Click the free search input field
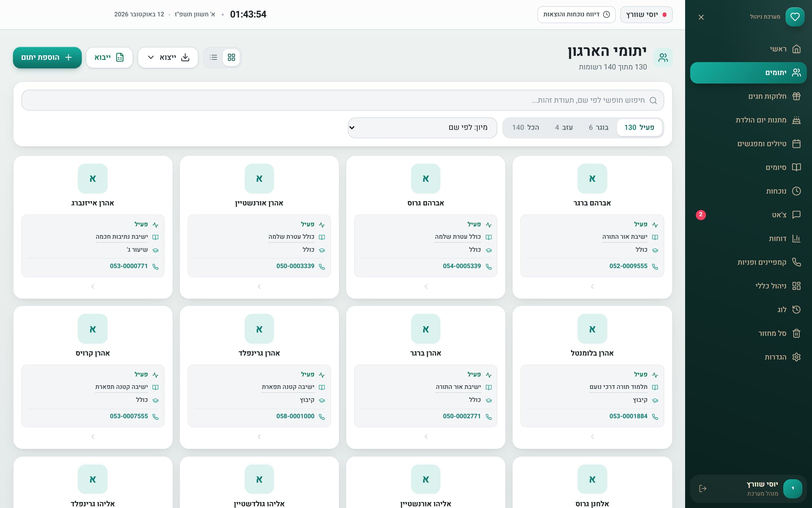The image size is (812, 508). (x=343, y=100)
